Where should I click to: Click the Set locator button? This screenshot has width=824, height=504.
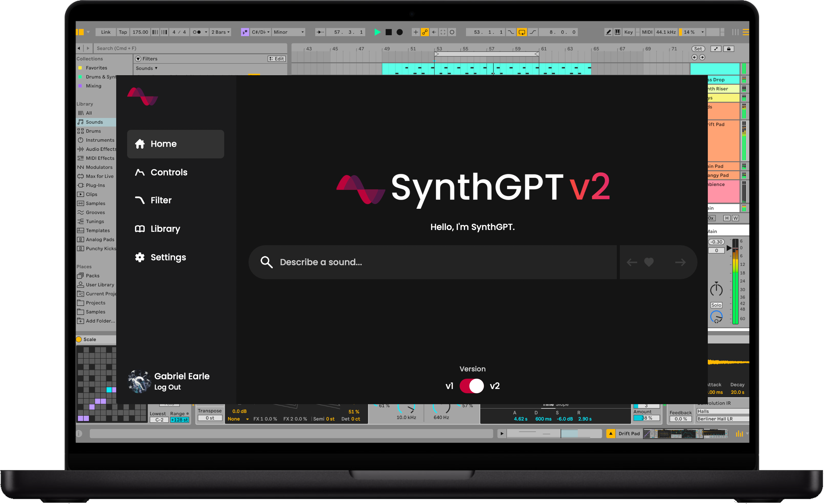[x=698, y=49]
